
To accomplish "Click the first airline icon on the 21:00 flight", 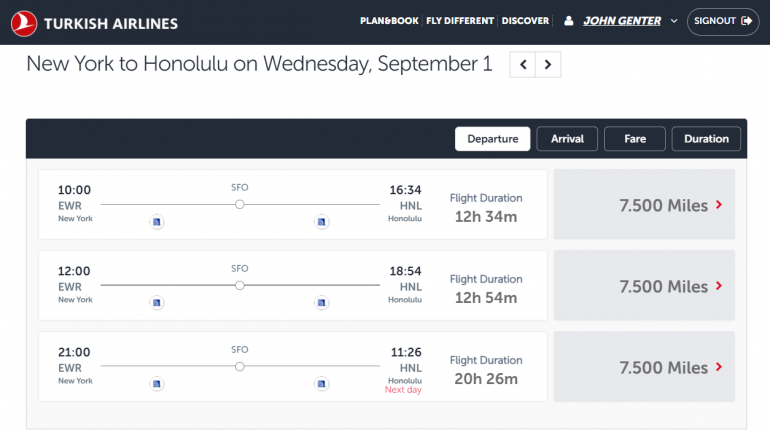I will 156,383.
